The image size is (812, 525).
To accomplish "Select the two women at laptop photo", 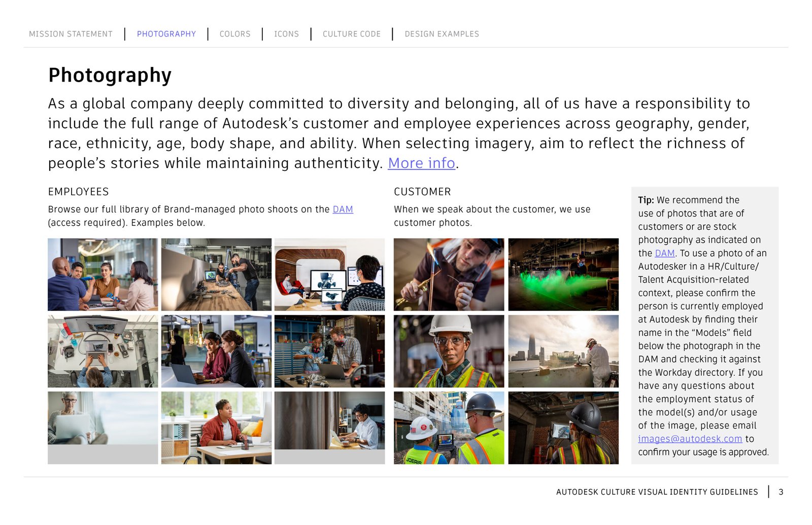I will coord(216,351).
